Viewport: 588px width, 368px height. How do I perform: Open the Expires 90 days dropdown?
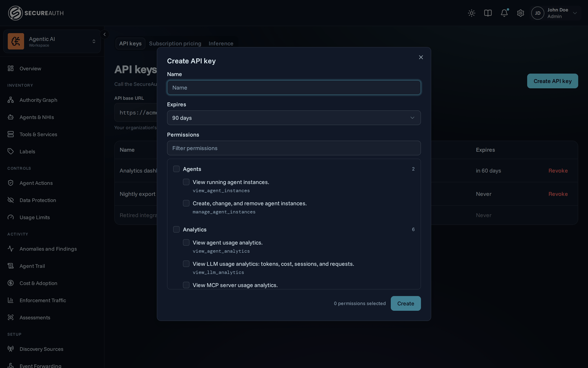pyautogui.click(x=294, y=118)
